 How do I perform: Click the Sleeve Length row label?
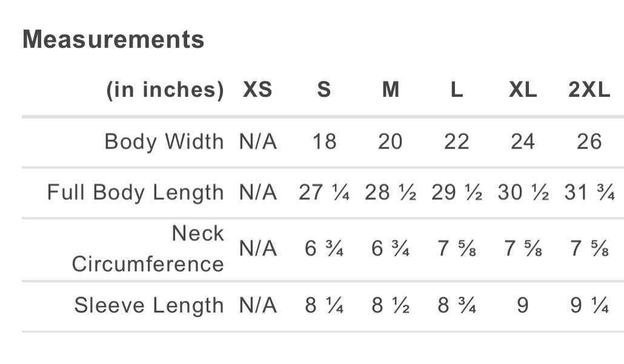tap(149, 305)
